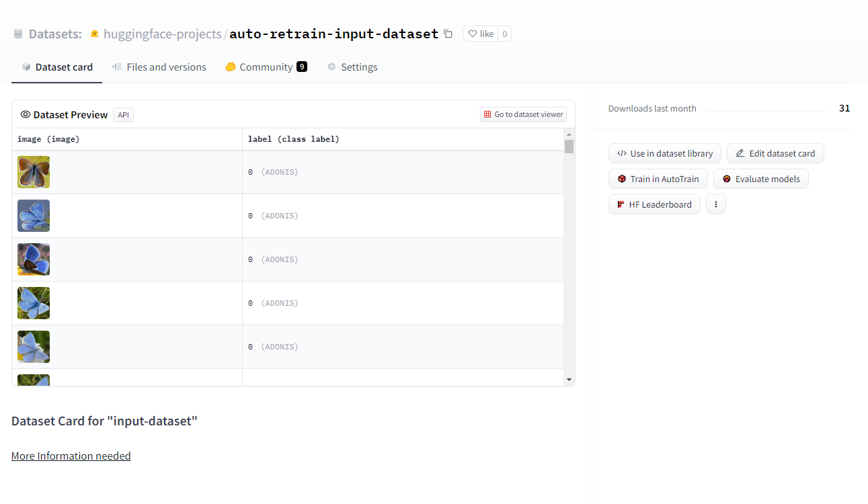The width and height of the screenshot is (868, 504).
Task: Click the grid icon on Go to dataset viewer
Action: pyautogui.click(x=486, y=114)
